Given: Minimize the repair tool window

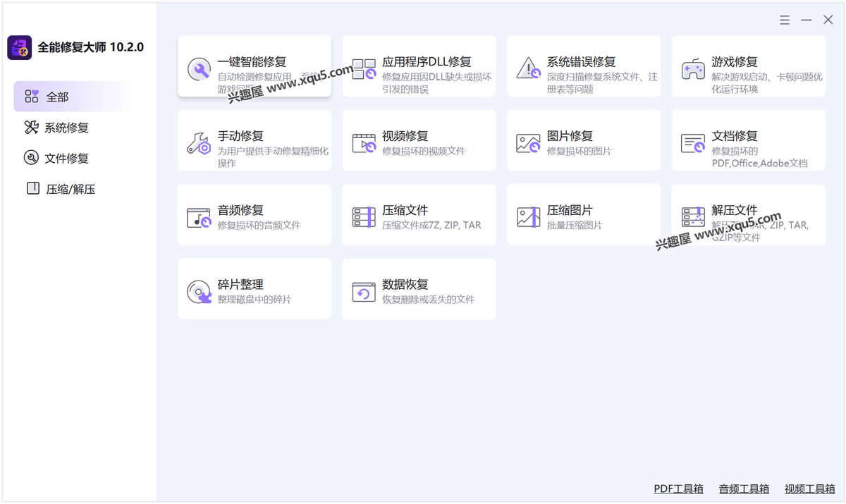Looking at the screenshot, I should (807, 20).
